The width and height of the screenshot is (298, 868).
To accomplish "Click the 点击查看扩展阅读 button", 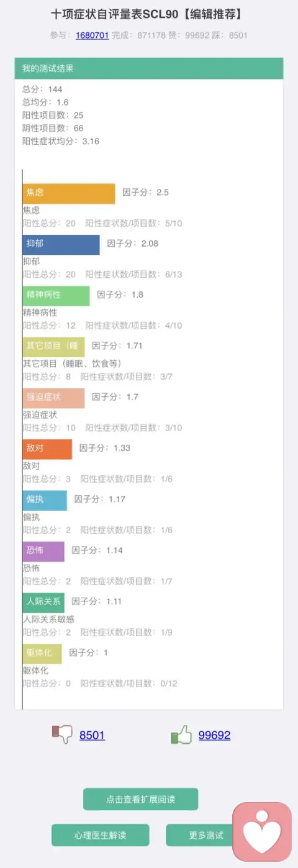I will click(x=140, y=799).
